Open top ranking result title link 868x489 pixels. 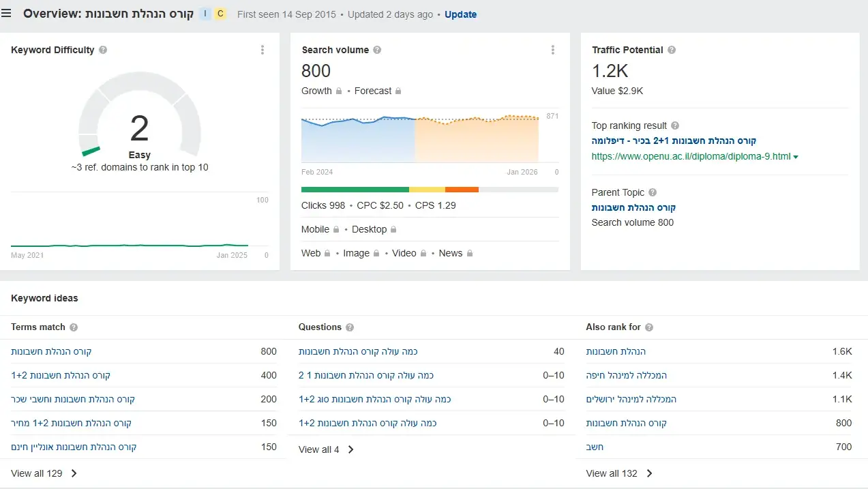(674, 140)
